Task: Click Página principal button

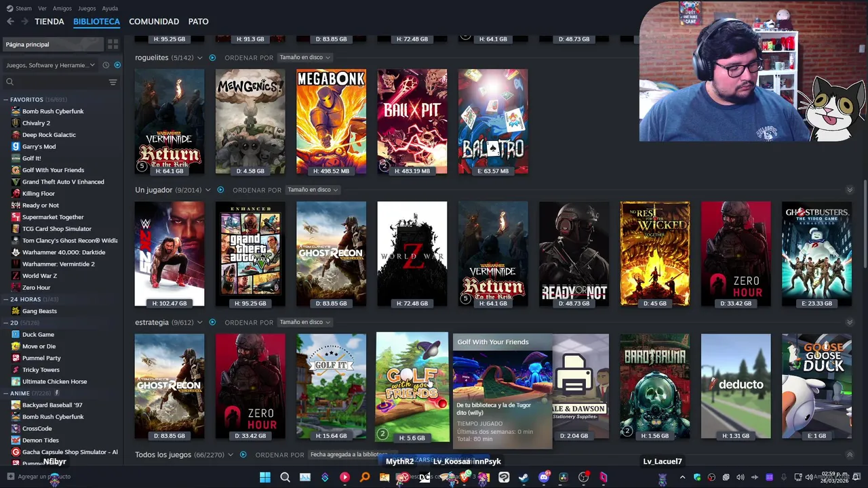Action: coord(53,44)
